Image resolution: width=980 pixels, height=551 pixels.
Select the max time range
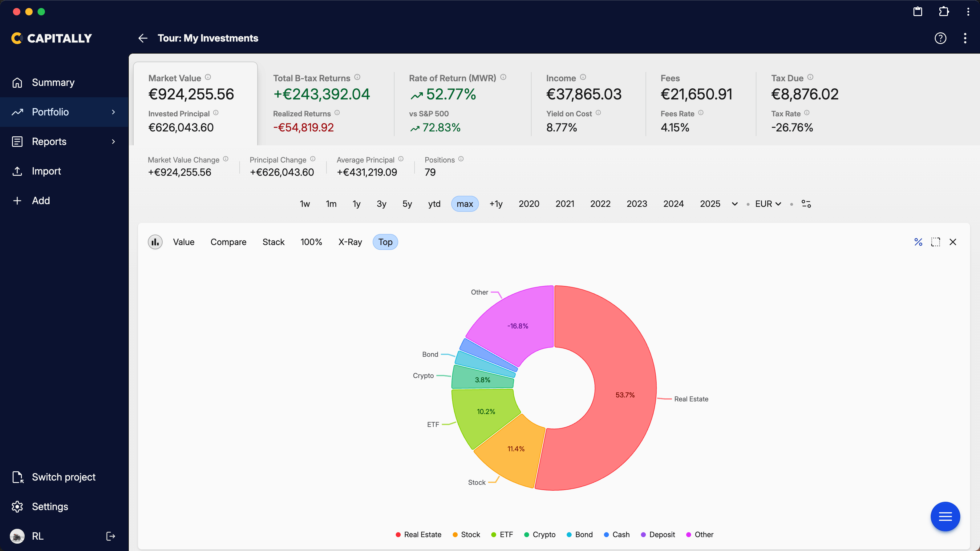pos(464,204)
